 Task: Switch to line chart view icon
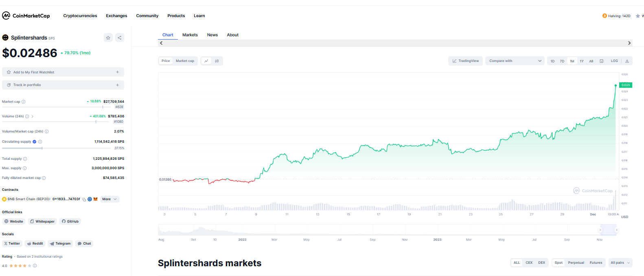206,61
